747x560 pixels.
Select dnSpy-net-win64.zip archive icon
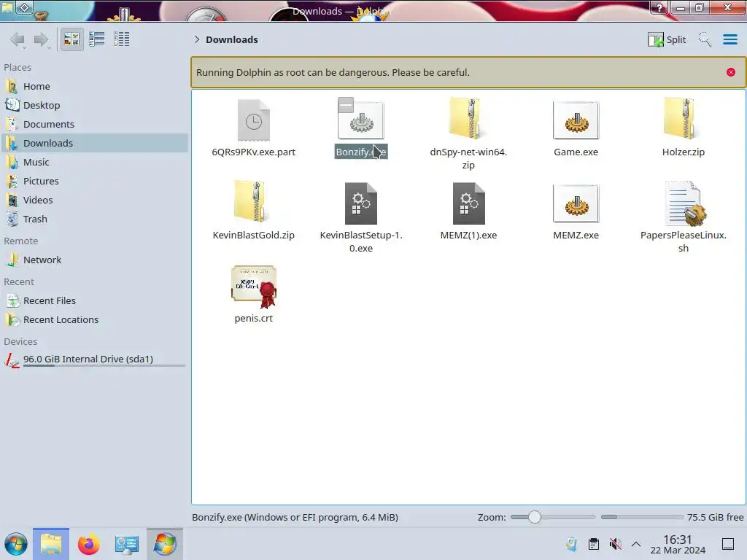click(468, 118)
